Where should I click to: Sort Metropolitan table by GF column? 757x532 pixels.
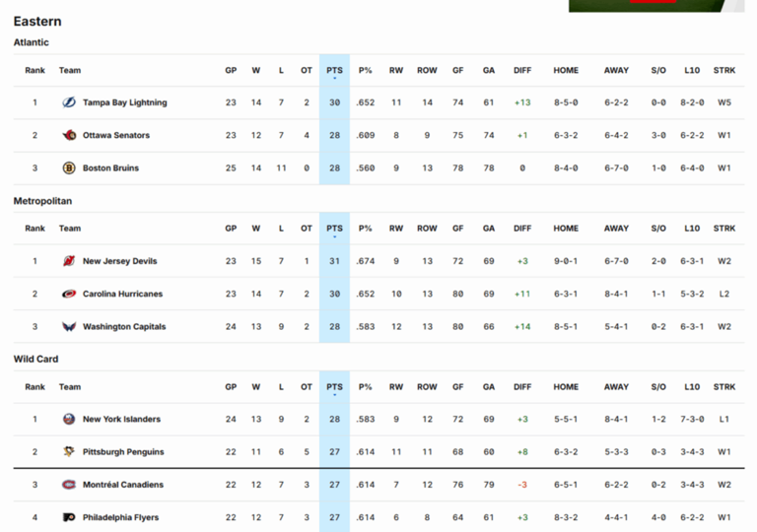(x=457, y=229)
